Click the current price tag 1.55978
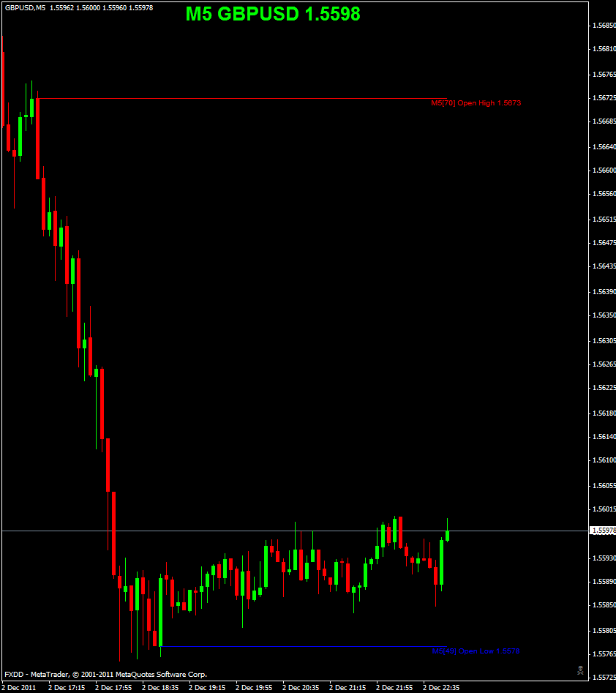This screenshot has width=616, height=693. click(x=603, y=531)
